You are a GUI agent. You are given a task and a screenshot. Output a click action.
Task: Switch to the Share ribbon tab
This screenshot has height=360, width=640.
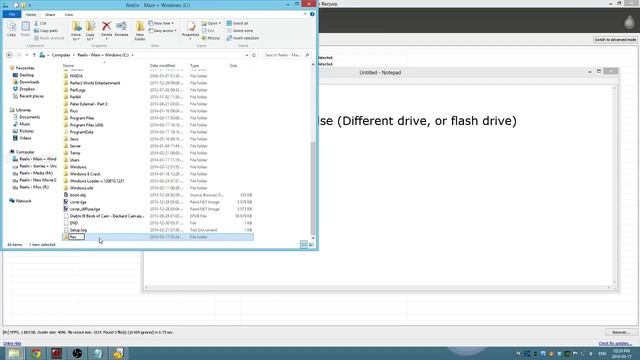pos(50,14)
